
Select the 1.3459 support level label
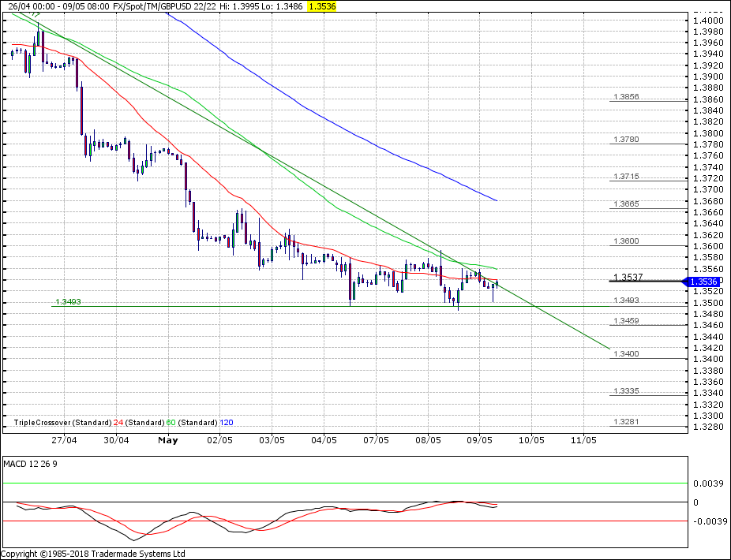click(625, 321)
